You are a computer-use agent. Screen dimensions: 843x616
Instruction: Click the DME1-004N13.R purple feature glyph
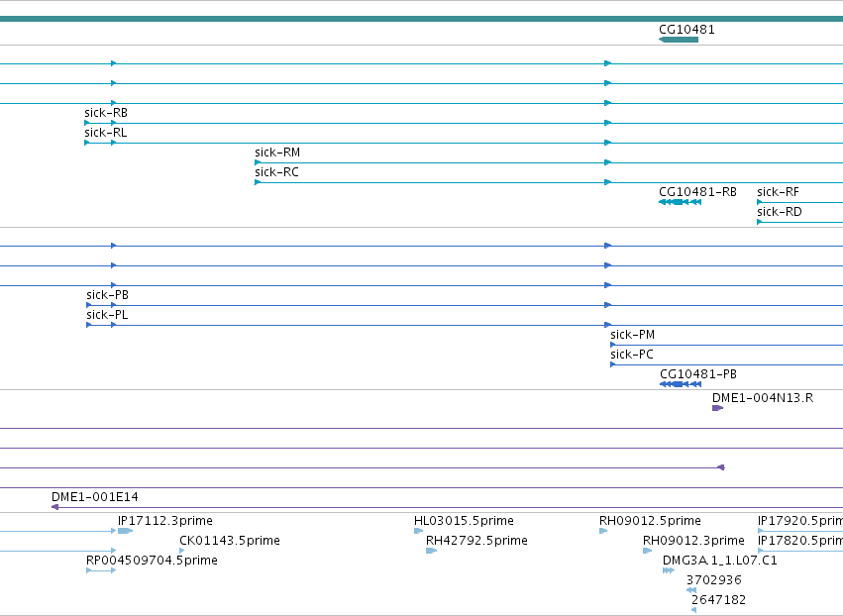click(718, 408)
